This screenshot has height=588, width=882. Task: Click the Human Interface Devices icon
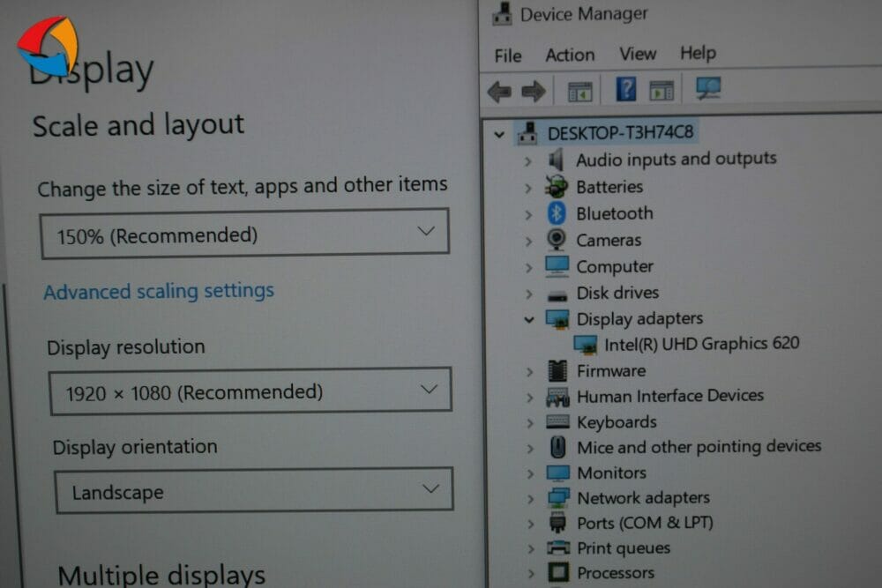click(557, 397)
